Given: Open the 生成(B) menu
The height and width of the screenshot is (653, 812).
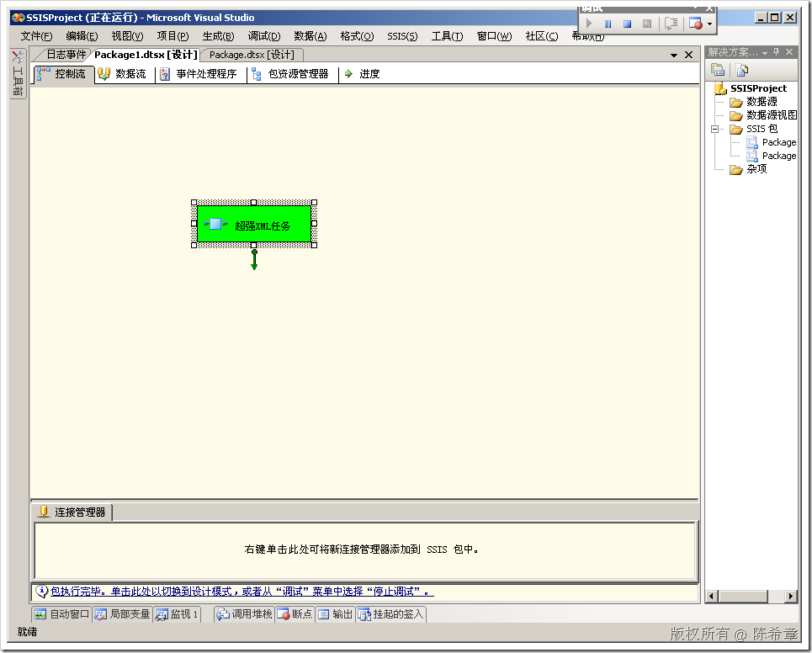Looking at the screenshot, I should point(218,36).
